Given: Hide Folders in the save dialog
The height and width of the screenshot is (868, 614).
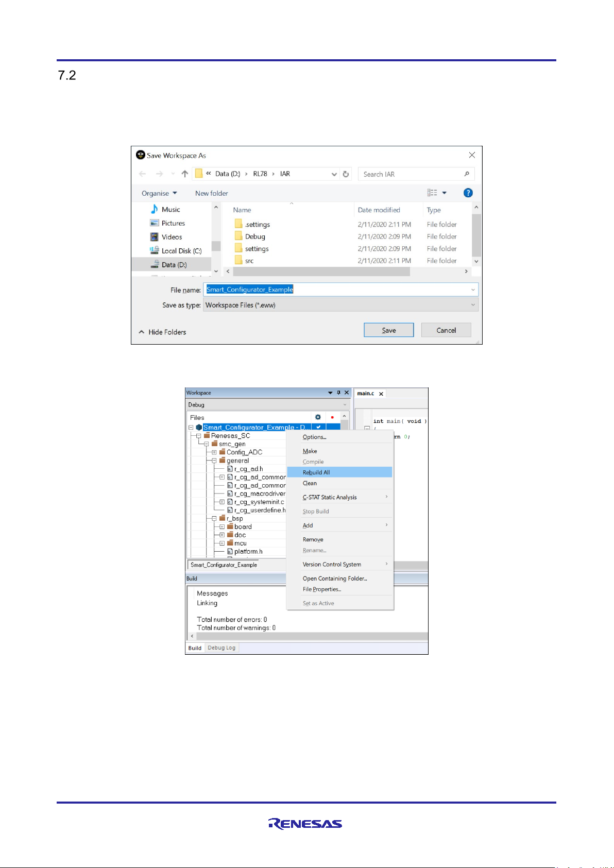Looking at the screenshot, I should tap(162, 332).
